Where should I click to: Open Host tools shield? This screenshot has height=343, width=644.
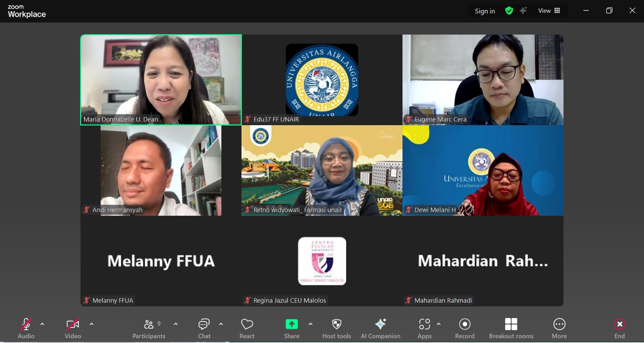337,329
